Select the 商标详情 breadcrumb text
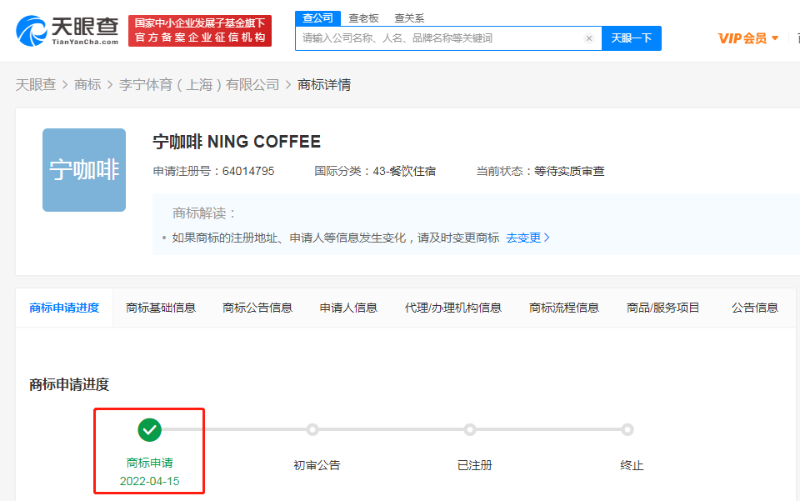 (x=324, y=85)
